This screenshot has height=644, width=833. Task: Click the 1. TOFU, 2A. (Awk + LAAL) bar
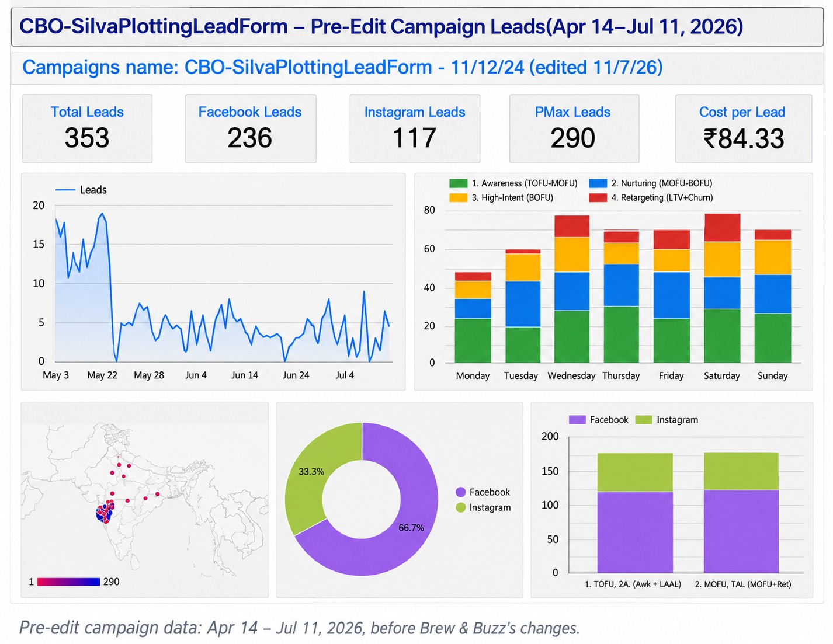pyautogui.click(x=635, y=513)
